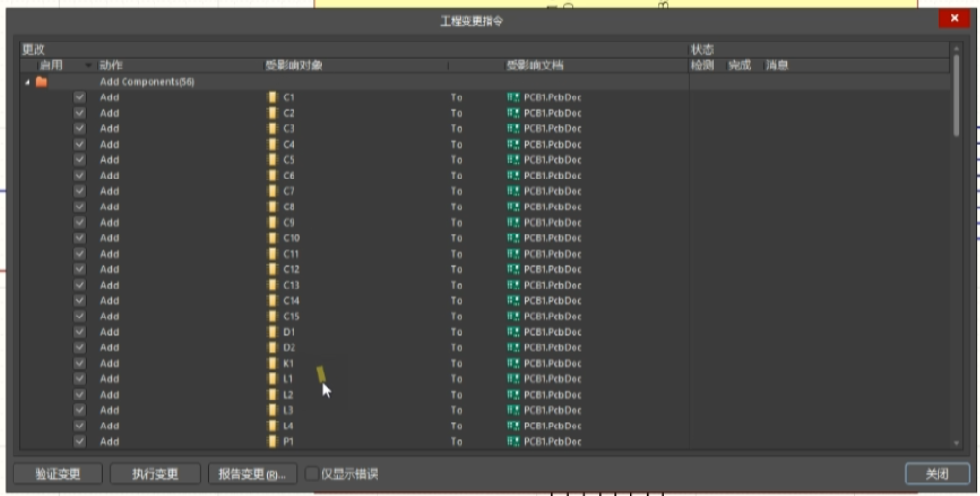
Task: Click the PCB document icon in C11 row
Action: 514,254
